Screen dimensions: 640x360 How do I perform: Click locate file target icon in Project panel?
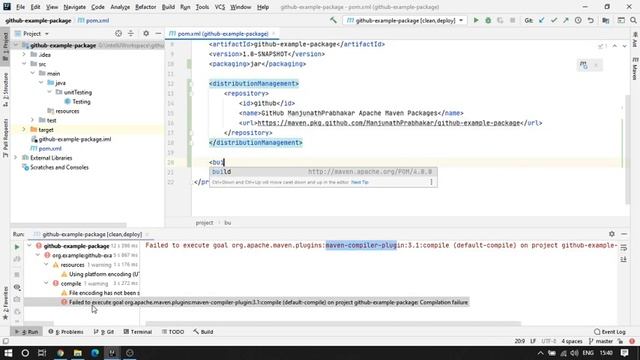118,33
